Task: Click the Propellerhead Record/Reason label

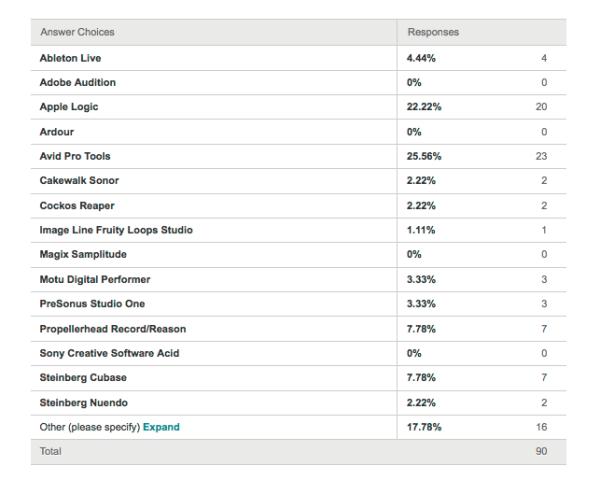Action: pyautogui.click(x=113, y=329)
